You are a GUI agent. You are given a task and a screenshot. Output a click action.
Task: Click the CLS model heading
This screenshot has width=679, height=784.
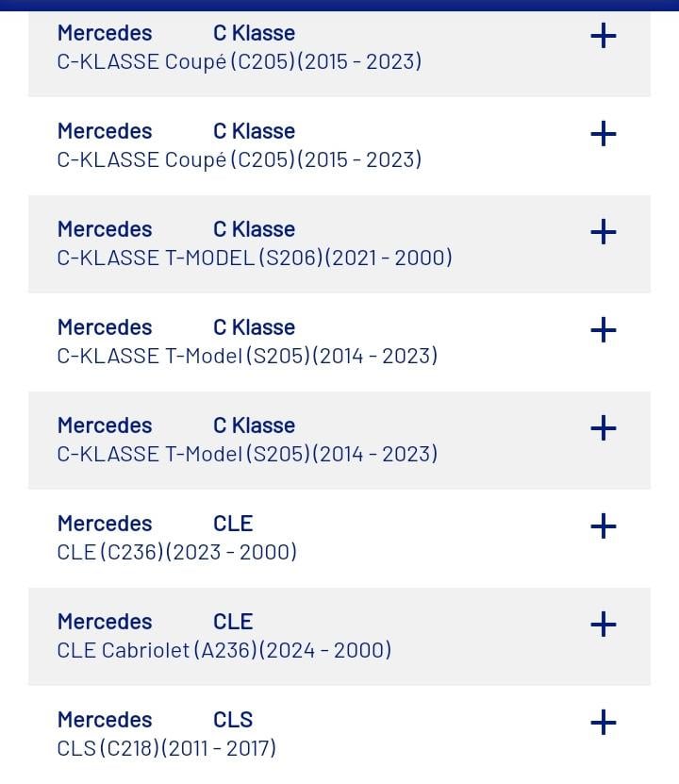(x=233, y=720)
